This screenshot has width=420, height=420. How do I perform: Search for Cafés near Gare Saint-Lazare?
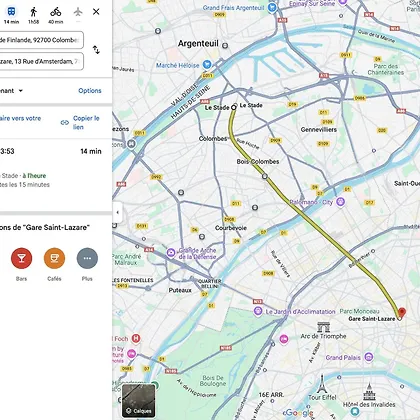54,258
